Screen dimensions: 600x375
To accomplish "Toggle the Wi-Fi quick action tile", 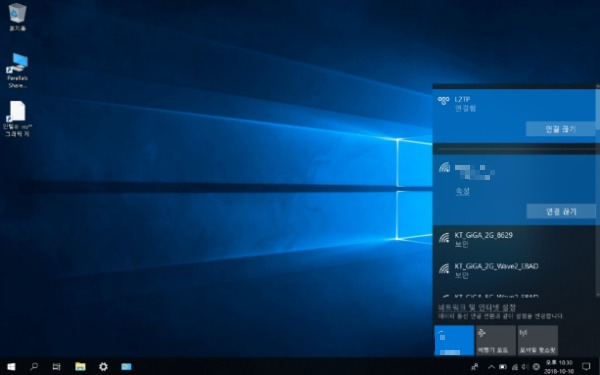I will click(454, 340).
